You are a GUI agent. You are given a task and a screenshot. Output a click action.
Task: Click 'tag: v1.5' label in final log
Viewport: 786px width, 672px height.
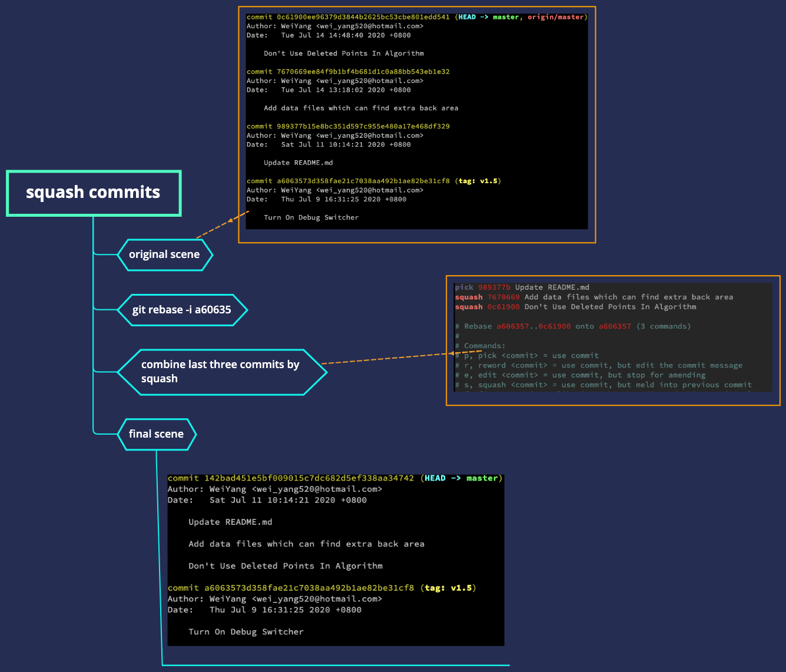[448, 588]
